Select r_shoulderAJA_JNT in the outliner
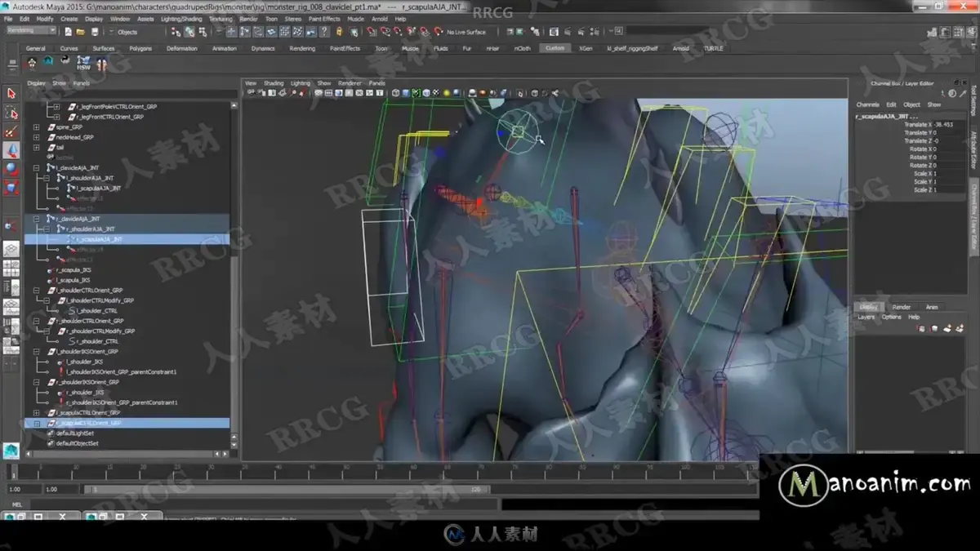 90,229
